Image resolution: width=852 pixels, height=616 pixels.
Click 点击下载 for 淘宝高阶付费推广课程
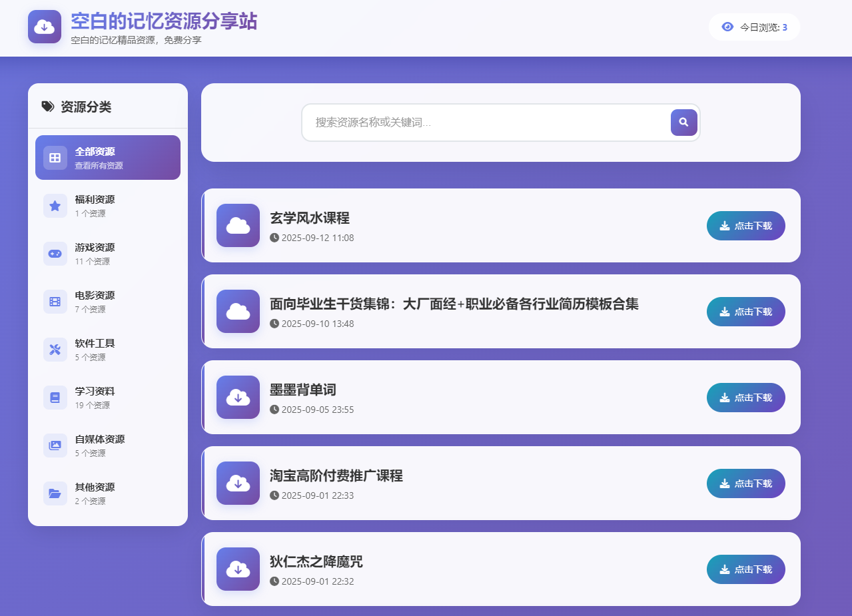(745, 483)
